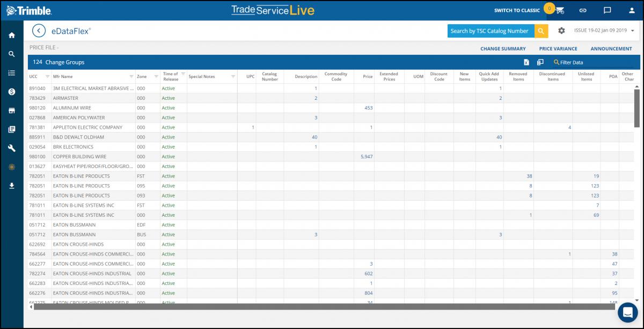Open the live chat bubble widget

tap(627, 312)
